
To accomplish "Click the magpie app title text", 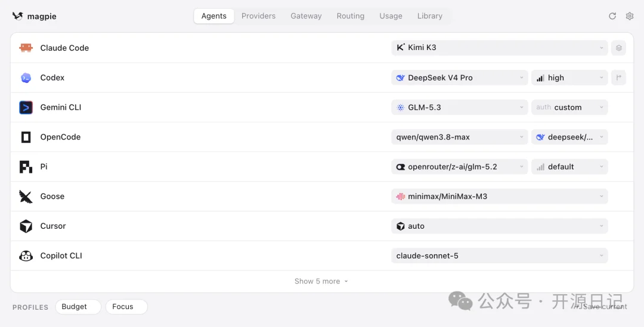I will coord(42,17).
